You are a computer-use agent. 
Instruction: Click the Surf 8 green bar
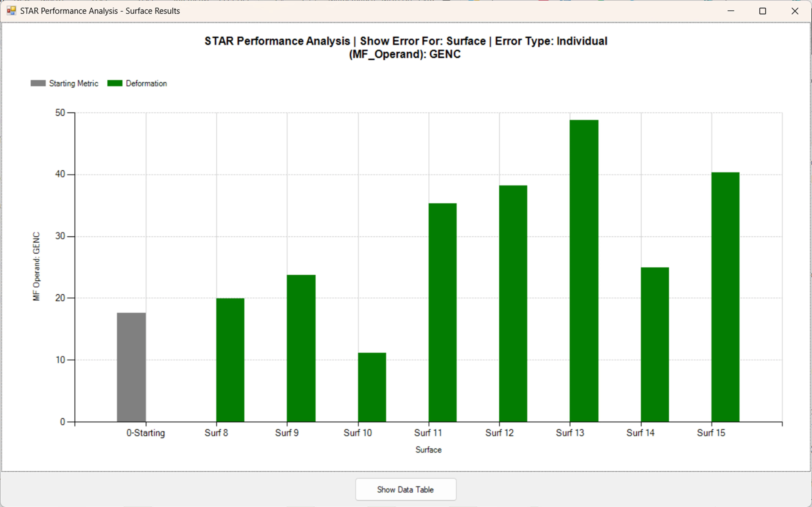click(x=230, y=360)
